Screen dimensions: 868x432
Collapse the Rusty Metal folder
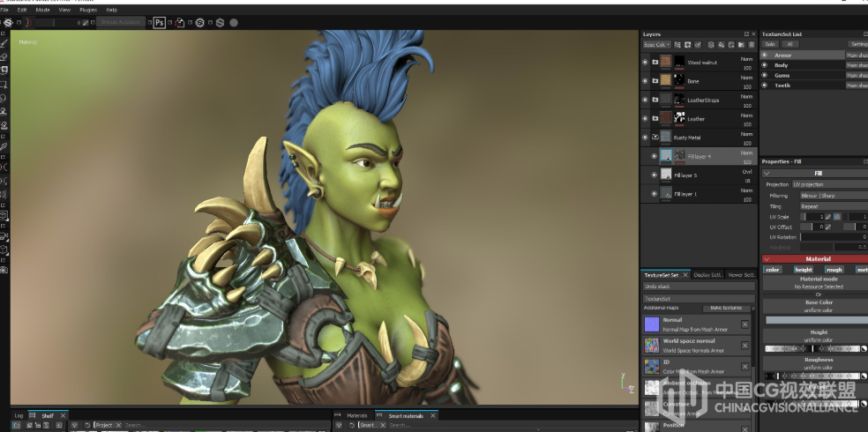pyautogui.click(x=655, y=138)
